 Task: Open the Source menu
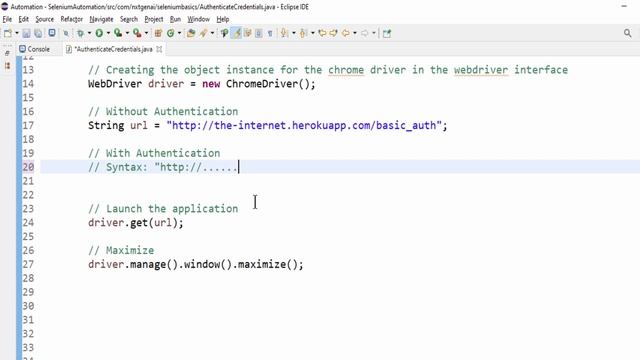[x=44, y=19]
